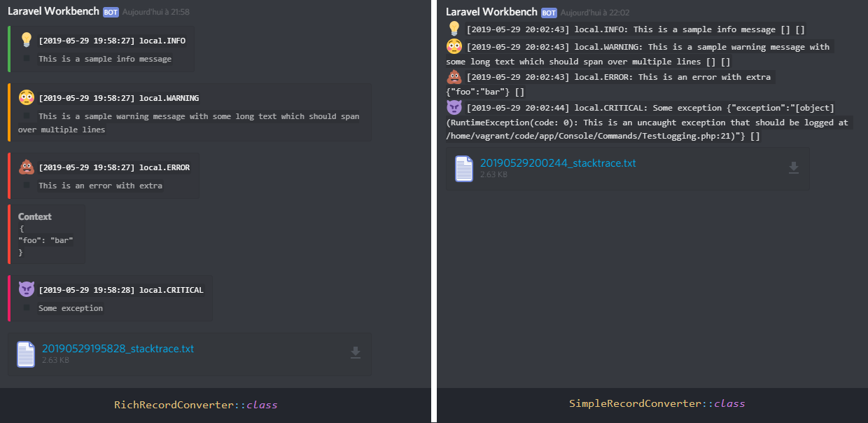Click the local.CRITICAL Some exception message
Viewport: 868px width, 423px height.
[70, 307]
